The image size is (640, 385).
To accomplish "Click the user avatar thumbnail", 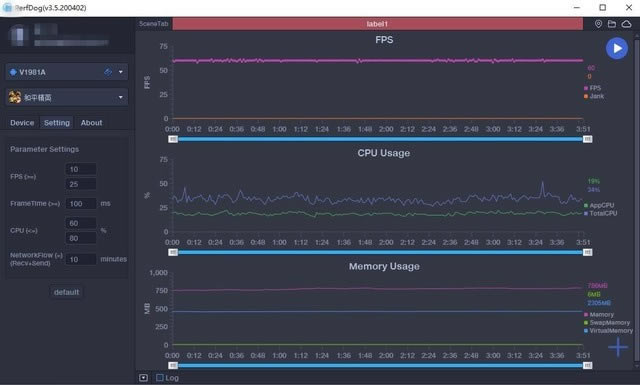I will (x=18, y=36).
